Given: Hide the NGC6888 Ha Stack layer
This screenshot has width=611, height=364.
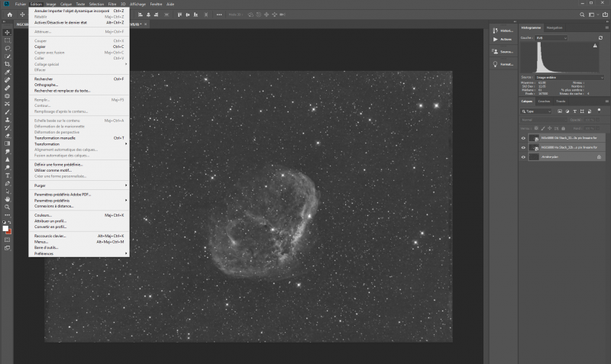Looking at the screenshot, I should point(523,147).
